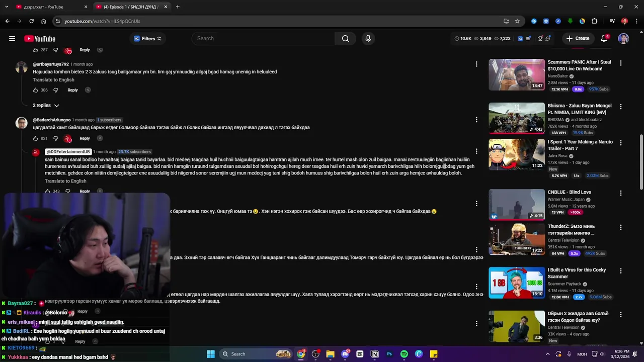Open the green download arrow extension
This screenshot has height=362, width=644.
pyautogui.click(x=570, y=21)
